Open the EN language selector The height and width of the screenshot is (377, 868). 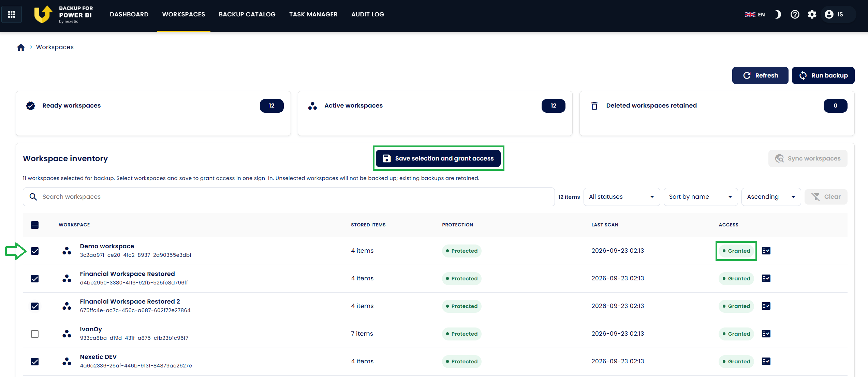coord(755,14)
